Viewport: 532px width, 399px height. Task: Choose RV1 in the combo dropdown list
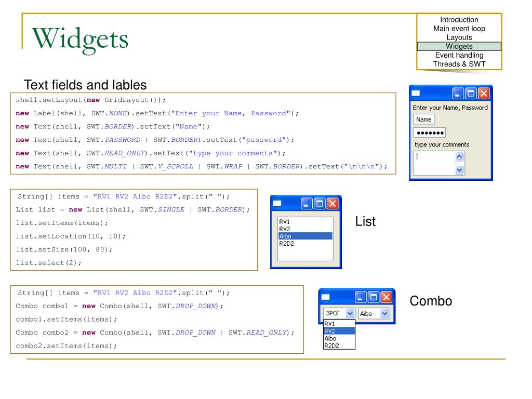pyautogui.click(x=339, y=324)
